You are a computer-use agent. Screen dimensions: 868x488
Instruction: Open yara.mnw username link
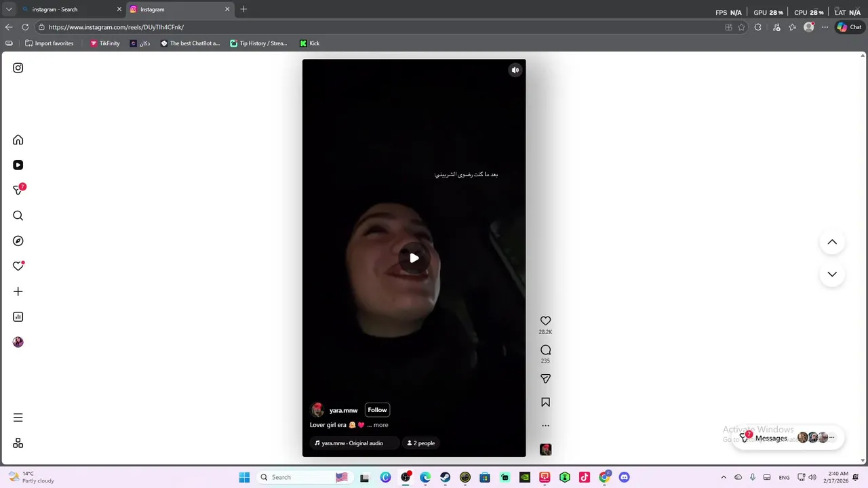343,410
